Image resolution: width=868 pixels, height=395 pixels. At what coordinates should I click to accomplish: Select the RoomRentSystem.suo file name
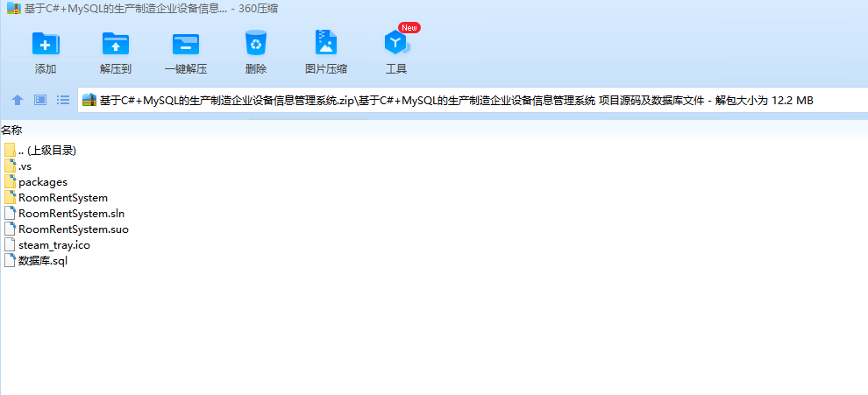74,229
